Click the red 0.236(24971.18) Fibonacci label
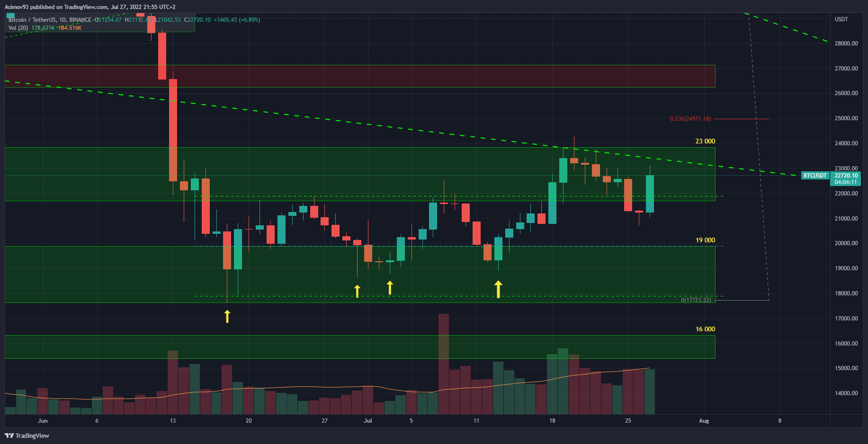Screen dimensions: 868x444 pos(690,119)
